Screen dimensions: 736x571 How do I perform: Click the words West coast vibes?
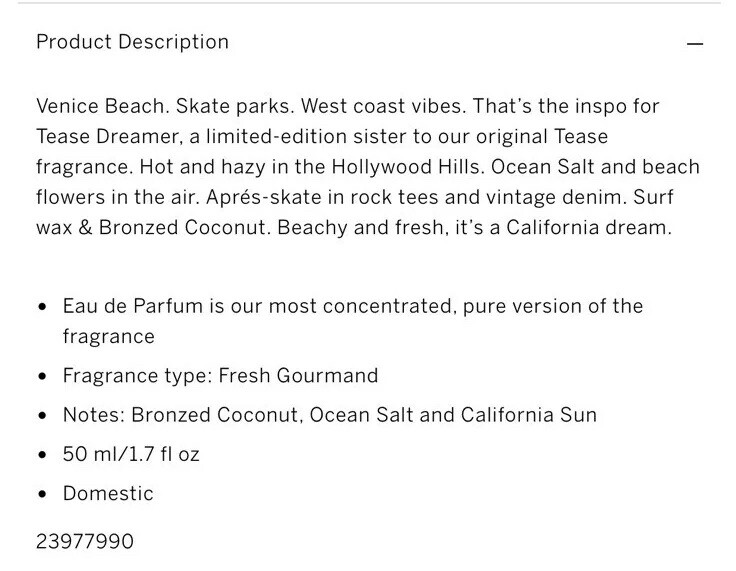383,106
